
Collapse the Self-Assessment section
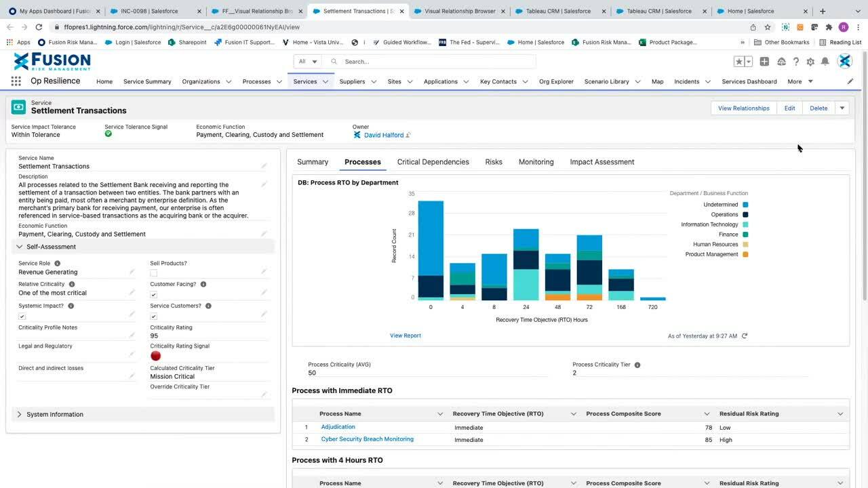point(19,247)
